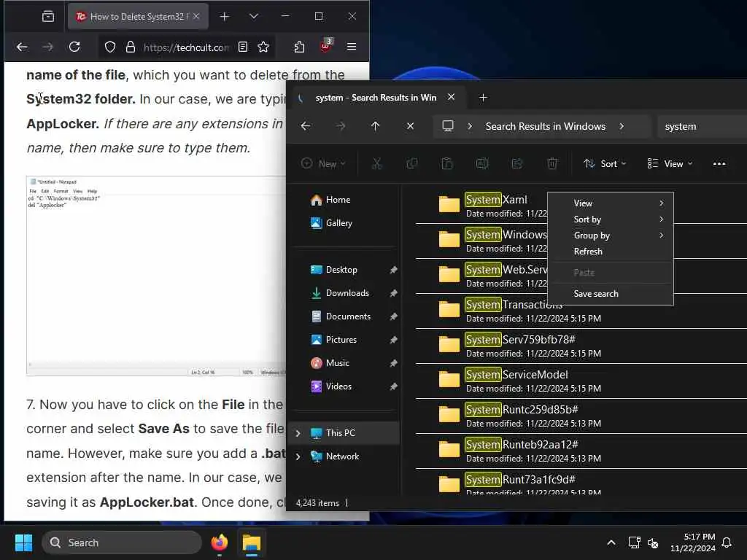Open Firefox extensions puzzle icon
This screenshot has height=560, width=747.
click(299, 47)
